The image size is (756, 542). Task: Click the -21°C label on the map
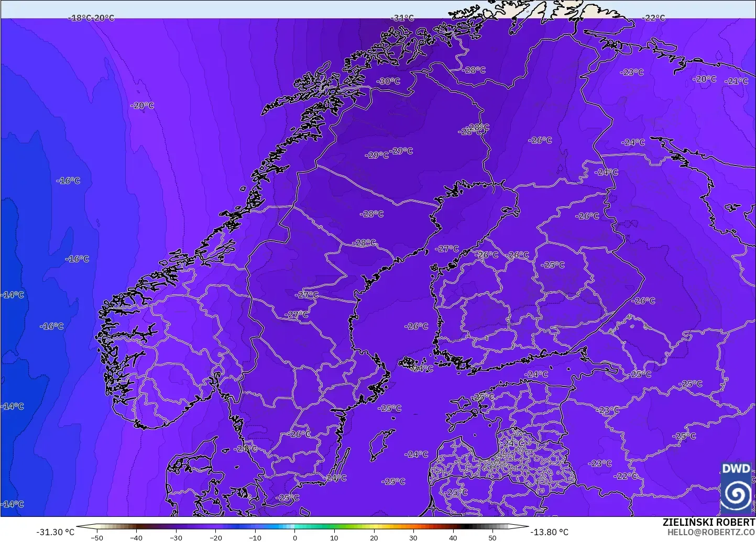click(x=737, y=81)
